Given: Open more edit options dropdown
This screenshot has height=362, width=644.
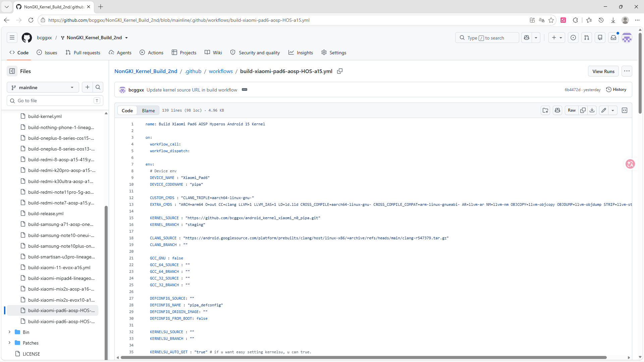Looking at the screenshot, I should [613, 110].
